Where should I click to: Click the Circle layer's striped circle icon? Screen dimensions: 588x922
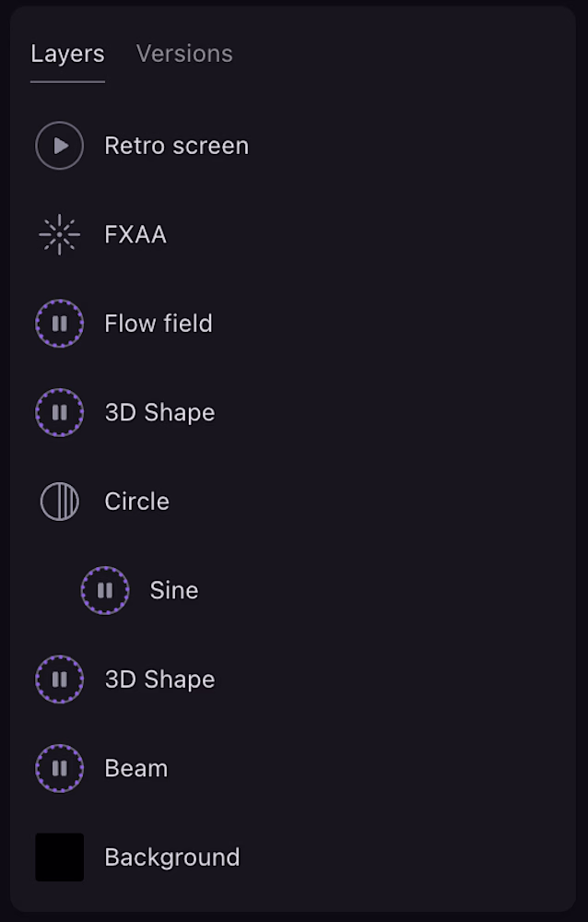pyautogui.click(x=60, y=502)
